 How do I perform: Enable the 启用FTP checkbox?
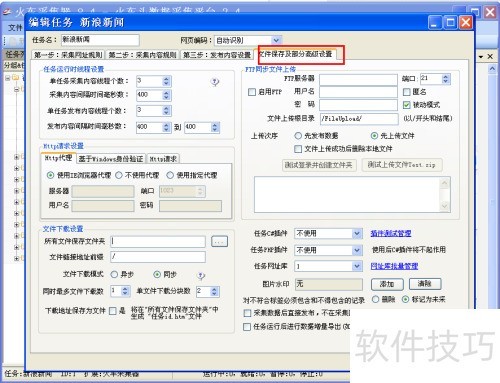tap(252, 92)
